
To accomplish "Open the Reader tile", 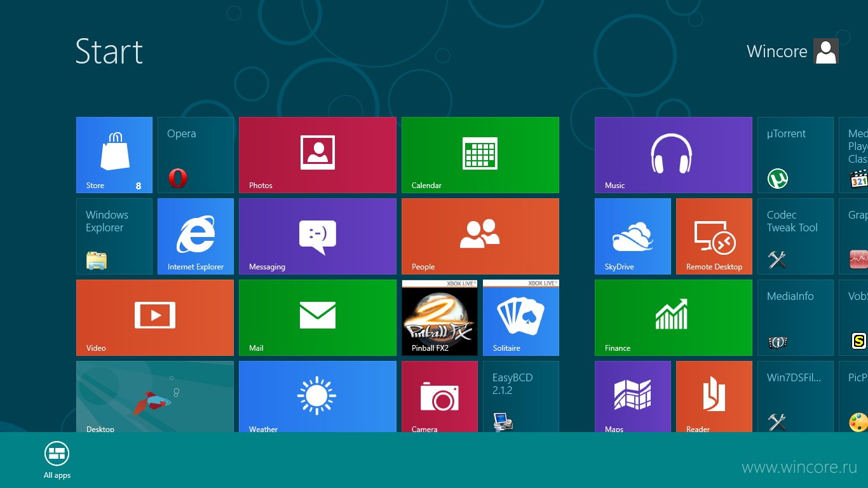I will pos(714,396).
